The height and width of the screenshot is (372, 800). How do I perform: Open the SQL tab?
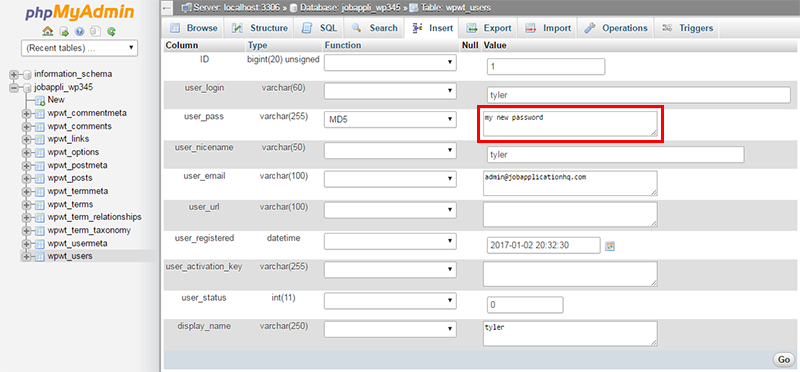pos(319,28)
